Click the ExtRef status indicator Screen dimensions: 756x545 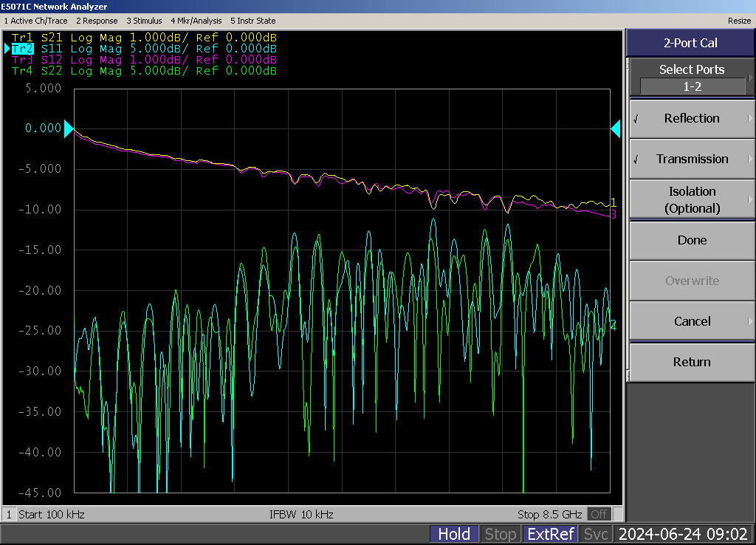(x=550, y=534)
